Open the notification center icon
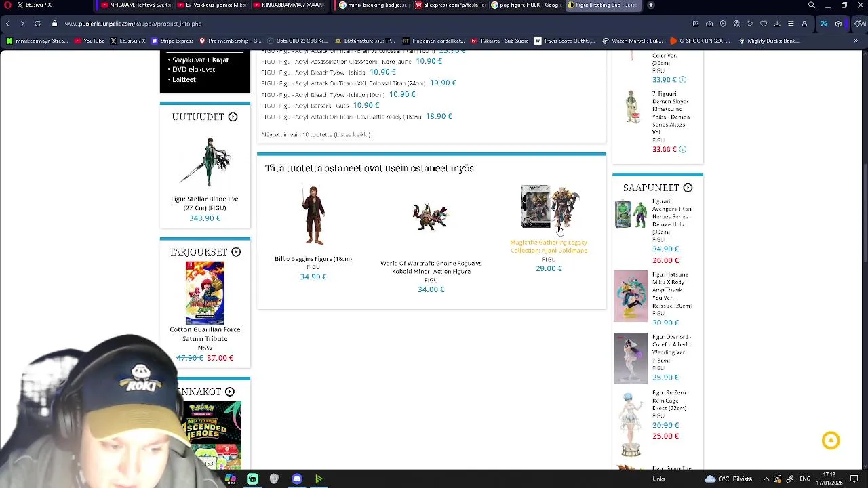This screenshot has height=488, width=868. tap(854, 479)
